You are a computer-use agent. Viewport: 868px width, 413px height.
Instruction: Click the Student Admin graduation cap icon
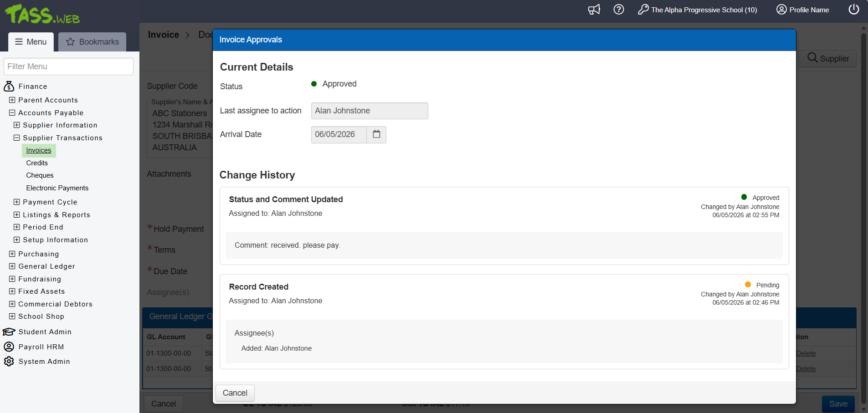[9, 332]
